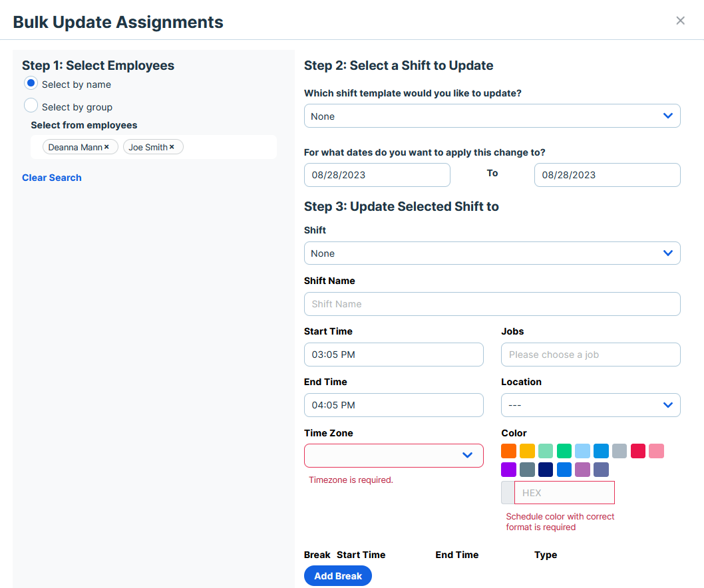Click the Clear Search link

[52, 178]
